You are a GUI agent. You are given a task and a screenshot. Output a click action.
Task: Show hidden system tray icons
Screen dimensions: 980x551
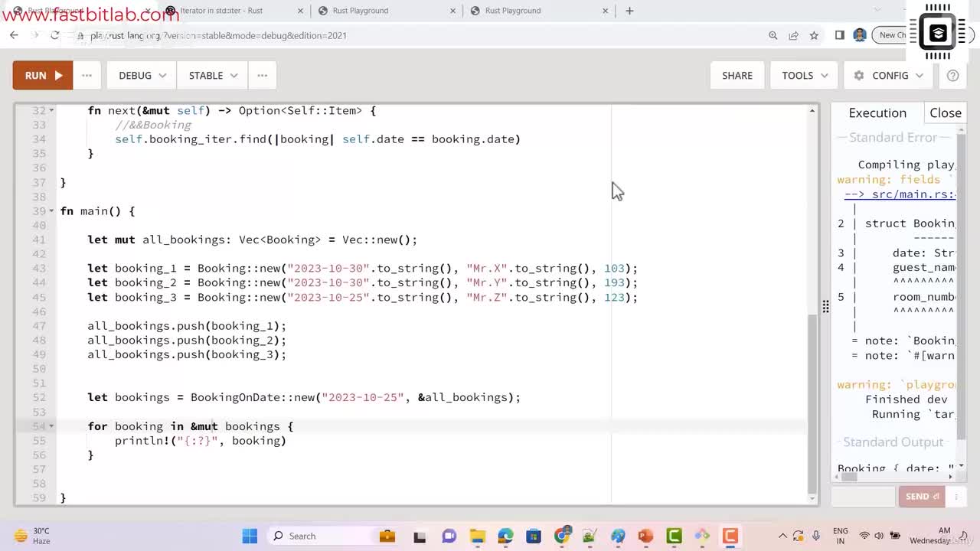(x=782, y=536)
